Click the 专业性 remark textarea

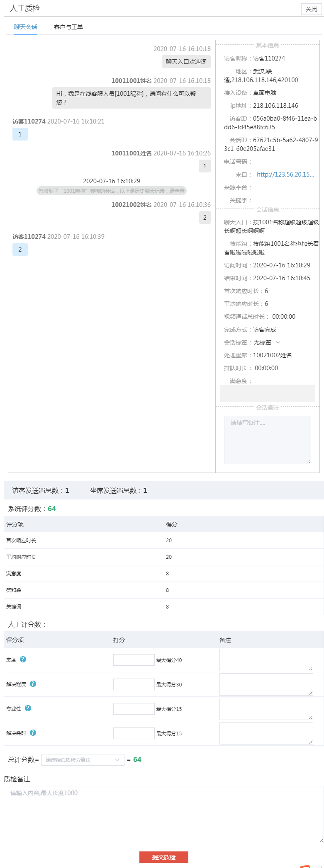266,709
